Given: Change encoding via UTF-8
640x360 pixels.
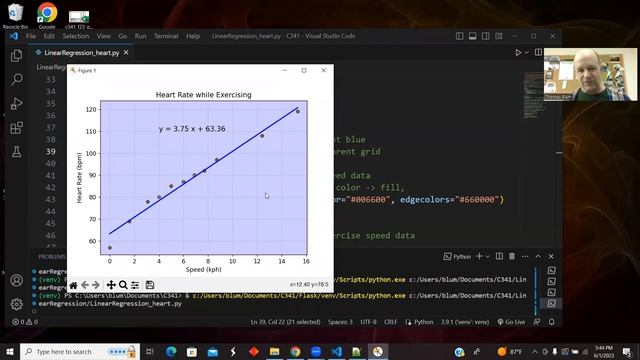Looking at the screenshot, I should (x=368, y=322).
